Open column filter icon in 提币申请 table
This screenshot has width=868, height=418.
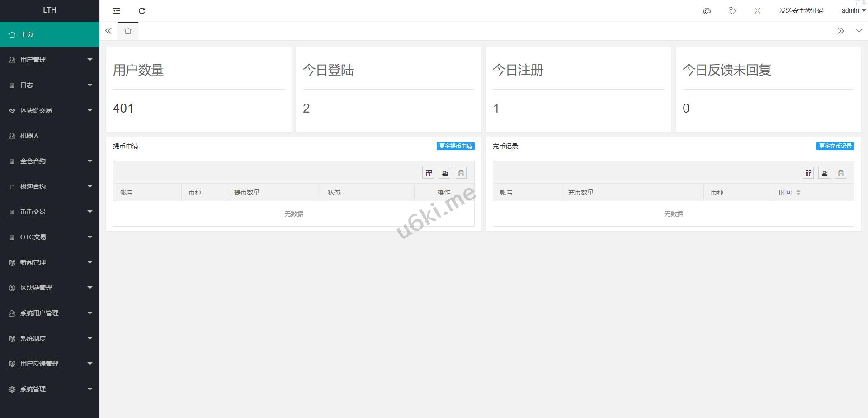[x=429, y=173]
